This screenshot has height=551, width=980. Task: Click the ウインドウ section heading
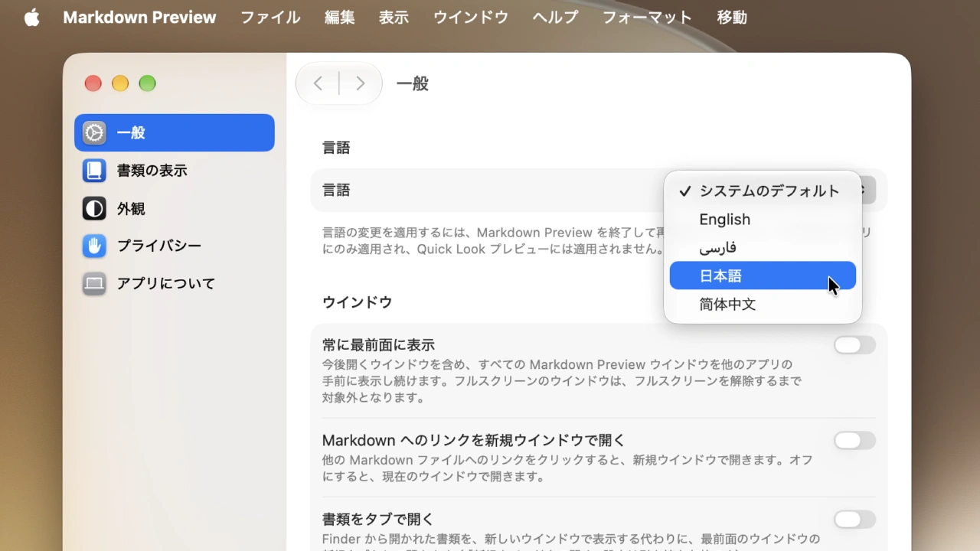point(358,302)
